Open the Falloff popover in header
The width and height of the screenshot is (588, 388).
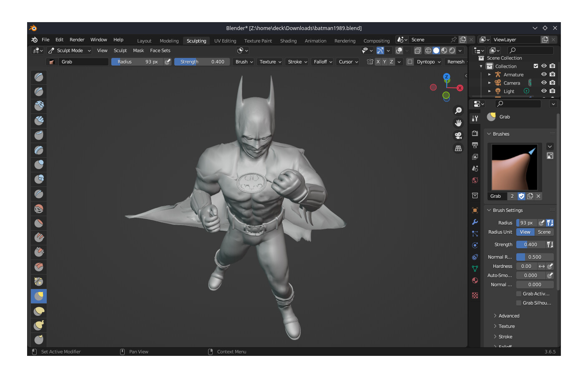(323, 62)
